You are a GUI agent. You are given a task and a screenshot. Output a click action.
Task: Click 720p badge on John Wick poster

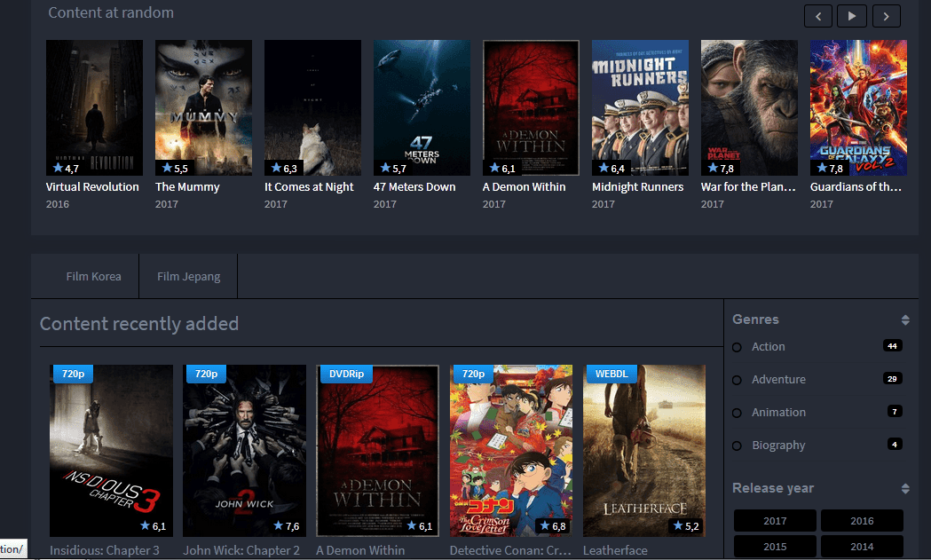point(206,374)
